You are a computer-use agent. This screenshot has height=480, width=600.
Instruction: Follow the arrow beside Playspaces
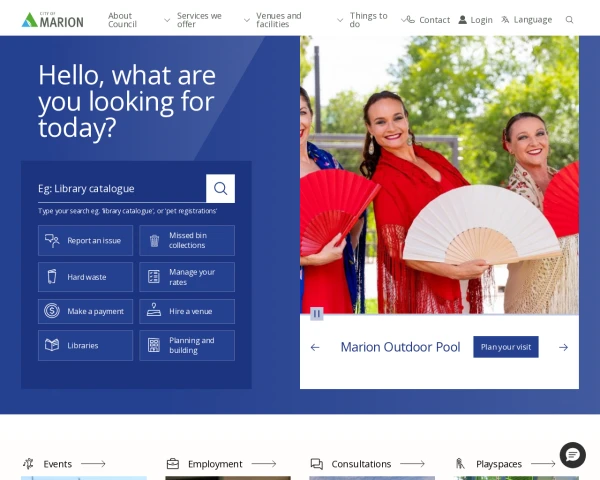[x=543, y=464]
